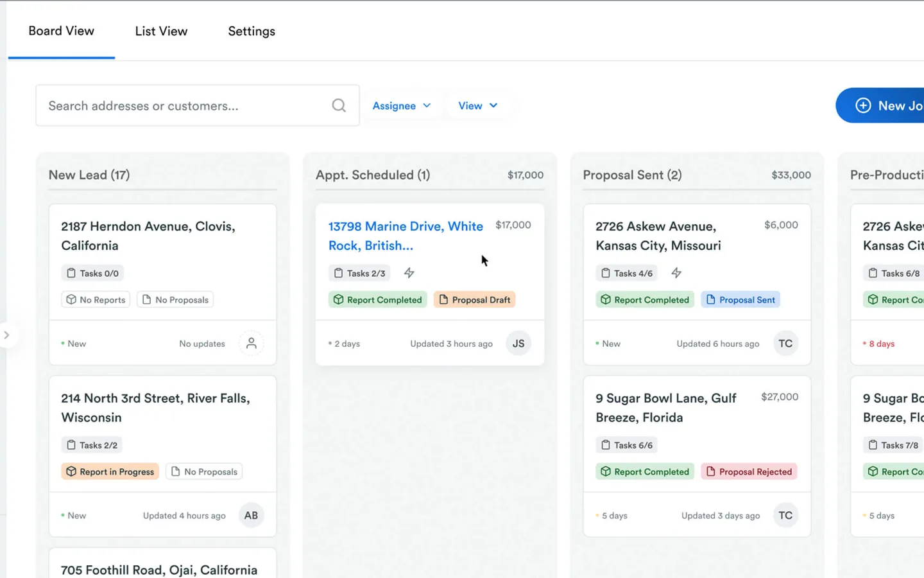The image size is (924, 578).
Task: Open the 705 Foothill Road, Ojai card
Action: [x=159, y=570]
